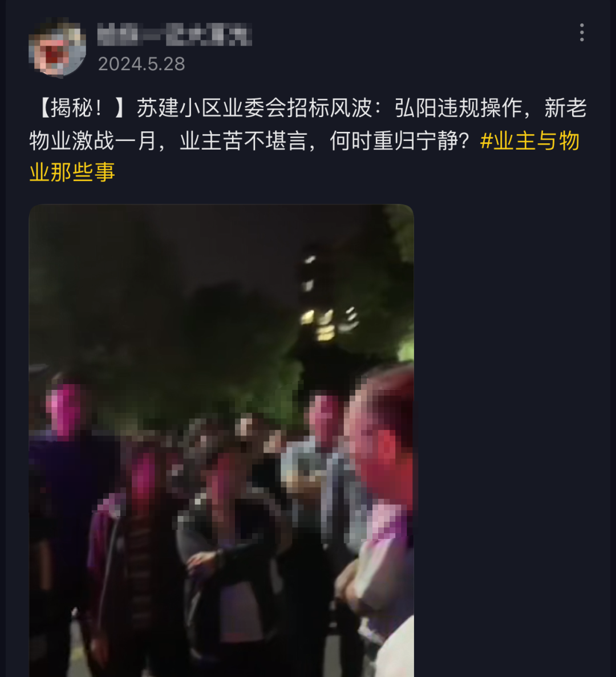Image resolution: width=616 pixels, height=677 pixels.
Task: Click the pink-faced figure at video left
Action: pyautogui.click(x=64, y=410)
